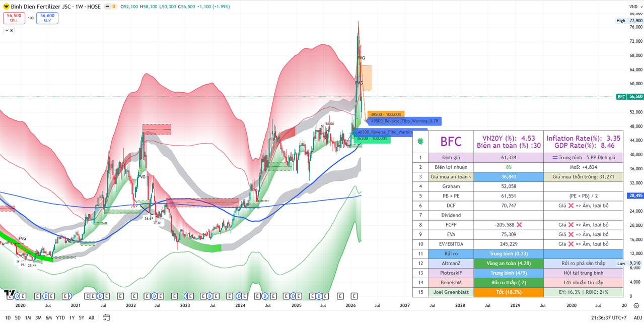Click the purple equals icon beside Trung bình
The height and width of the screenshot is (323, 644).
pyautogui.click(x=555, y=158)
